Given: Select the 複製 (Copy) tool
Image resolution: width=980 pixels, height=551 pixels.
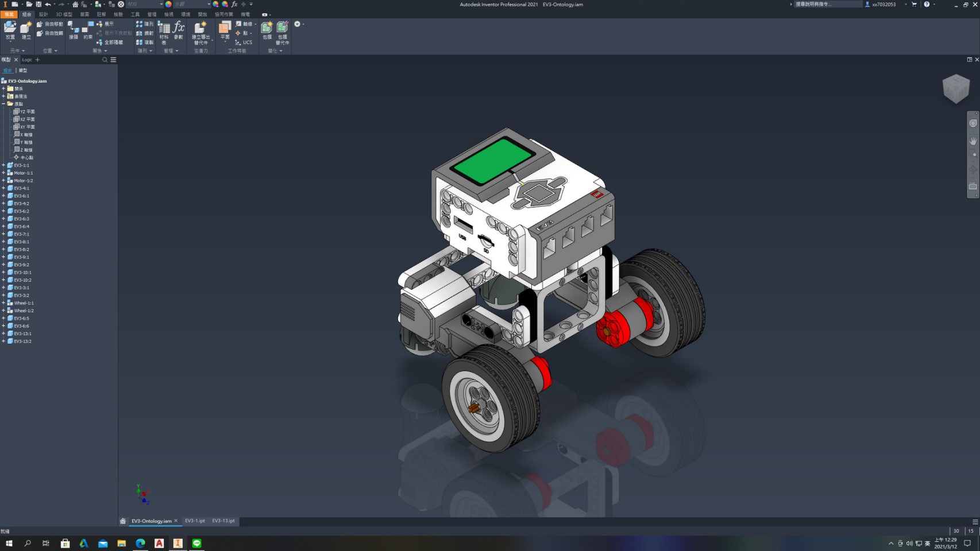Looking at the screenshot, I should (145, 42).
